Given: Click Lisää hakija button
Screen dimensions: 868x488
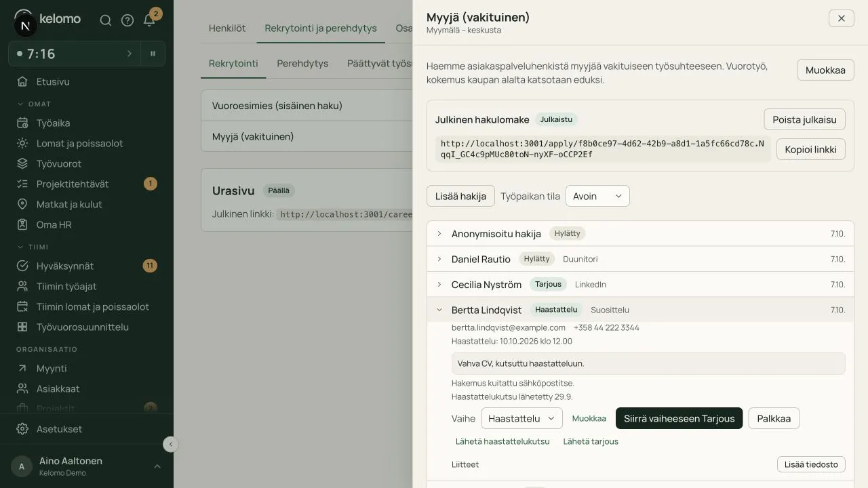Looking at the screenshot, I should click(x=460, y=196).
